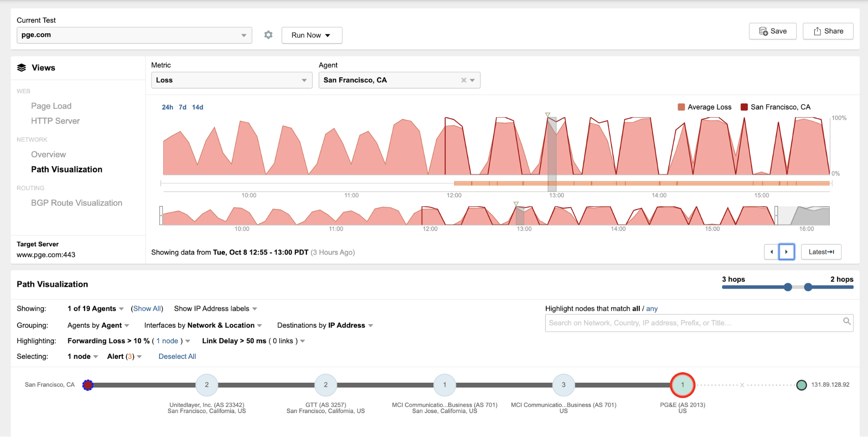Open test settings gear icon

(x=268, y=35)
